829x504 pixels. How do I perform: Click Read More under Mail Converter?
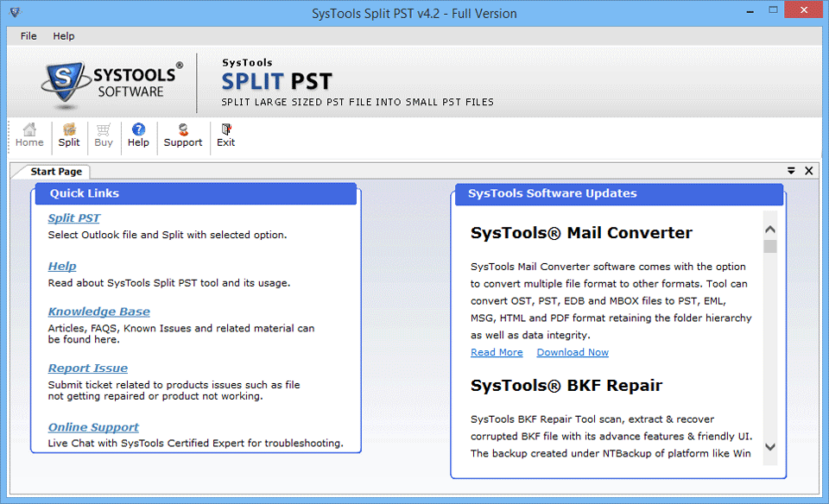point(497,352)
